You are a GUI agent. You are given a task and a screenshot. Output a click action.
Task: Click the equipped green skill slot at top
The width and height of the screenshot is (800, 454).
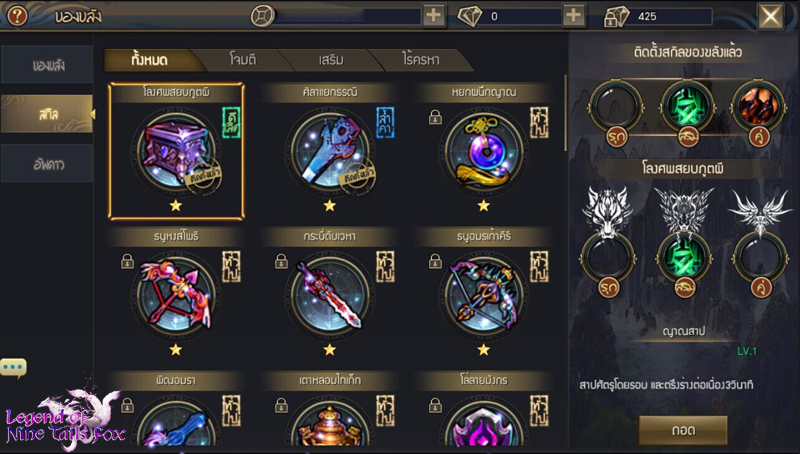(687, 108)
